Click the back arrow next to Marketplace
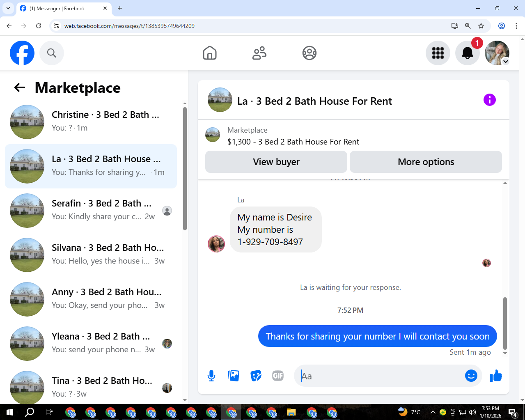 tap(20, 87)
